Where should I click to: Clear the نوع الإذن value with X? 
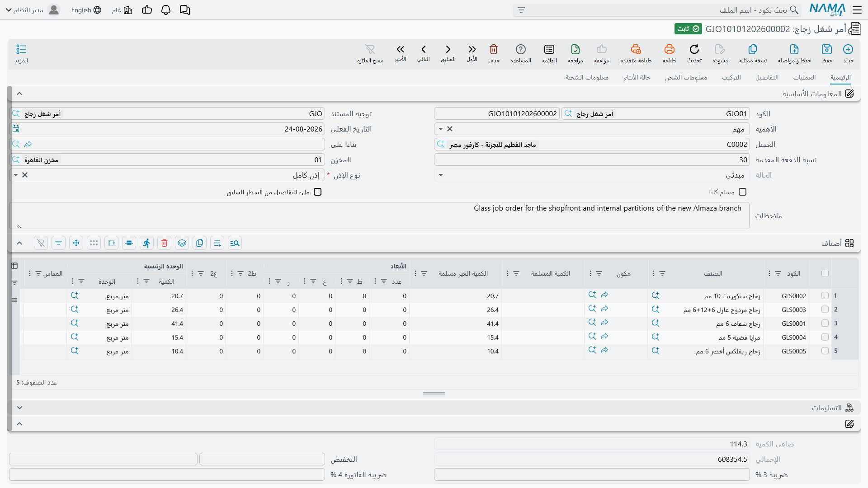pos(25,175)
